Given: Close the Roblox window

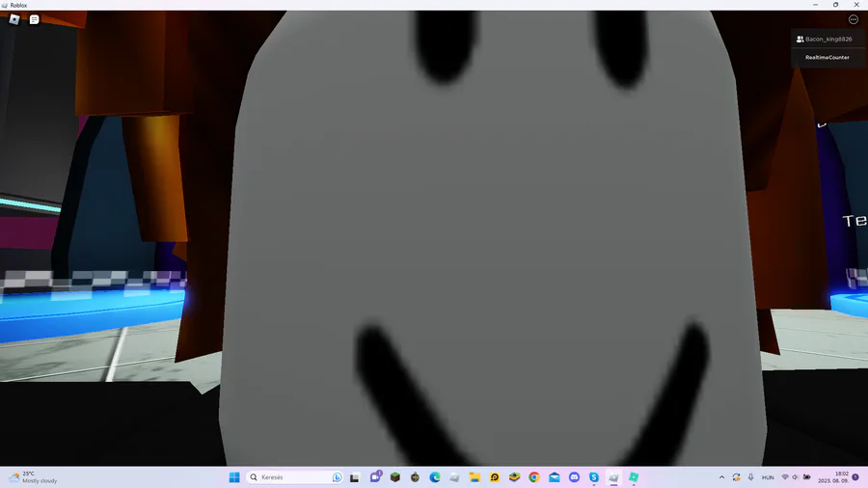Looking at the screenshot, I should coord(856,5).
